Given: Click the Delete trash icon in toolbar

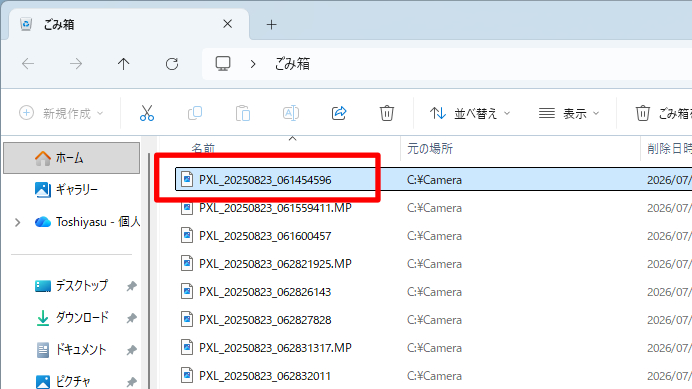Looking at the screenshot, I should (x=387, y=113).
